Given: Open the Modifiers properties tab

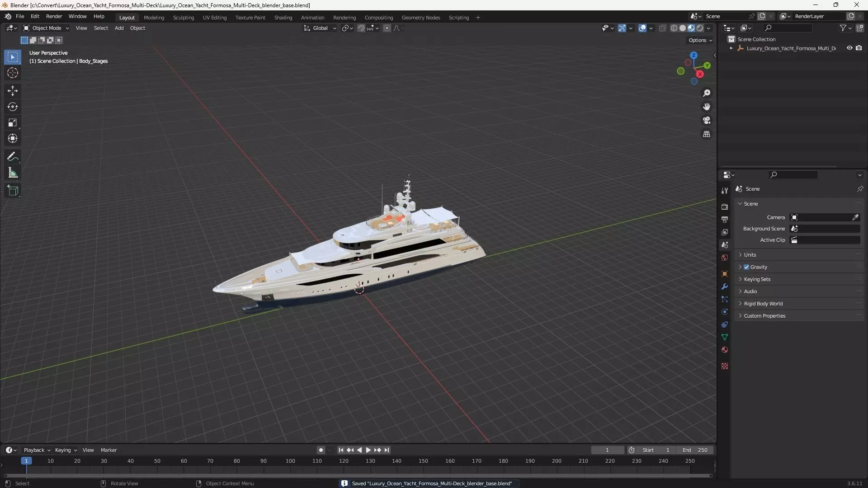Looking at the screenshot, I should coord(725,286).
